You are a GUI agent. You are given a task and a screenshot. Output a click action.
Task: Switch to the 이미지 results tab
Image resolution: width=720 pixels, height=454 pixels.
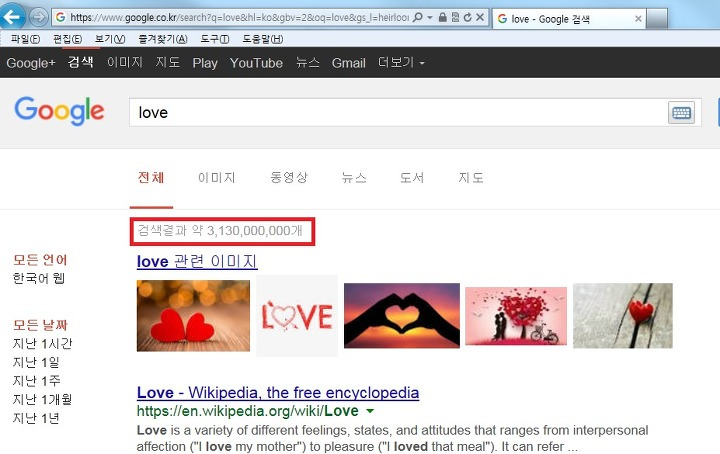pyautogui.click(x=217, y=178)
